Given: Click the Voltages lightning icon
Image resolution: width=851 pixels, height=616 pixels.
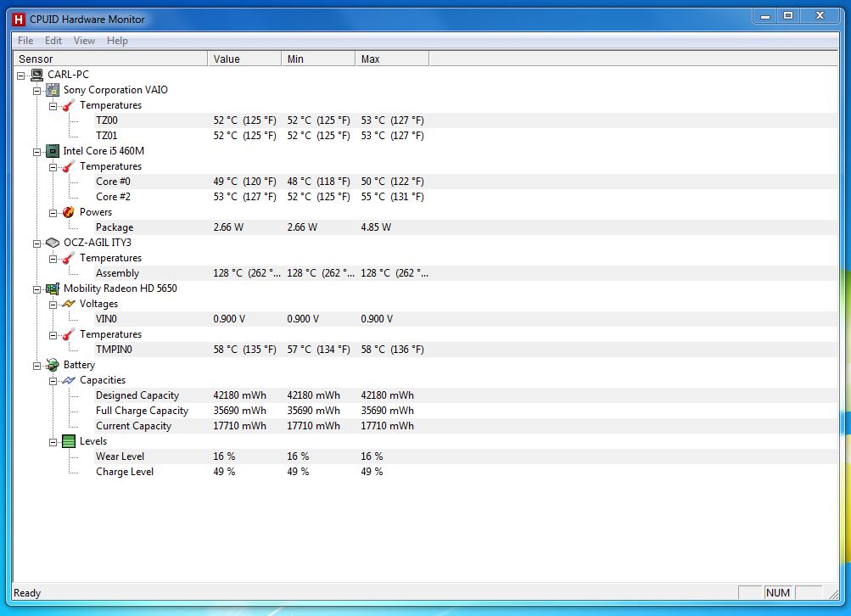Looking at the screenshot, I should [69, 304].
